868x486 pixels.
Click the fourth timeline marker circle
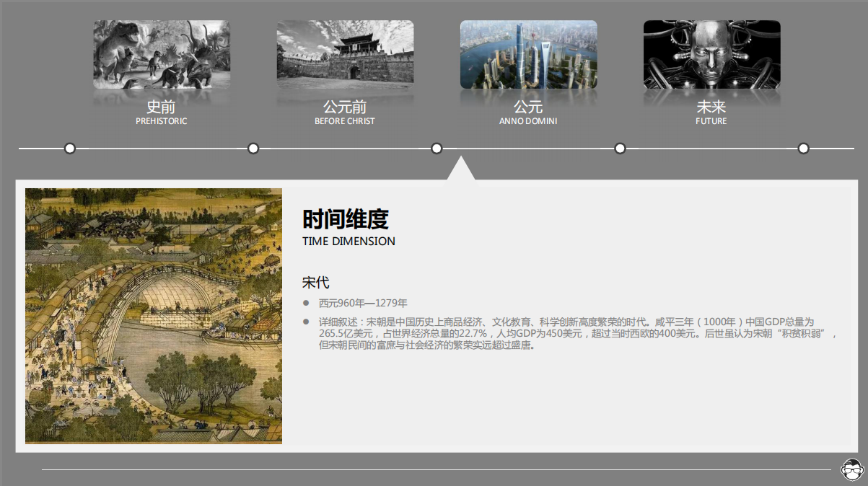tap(620, 149)
